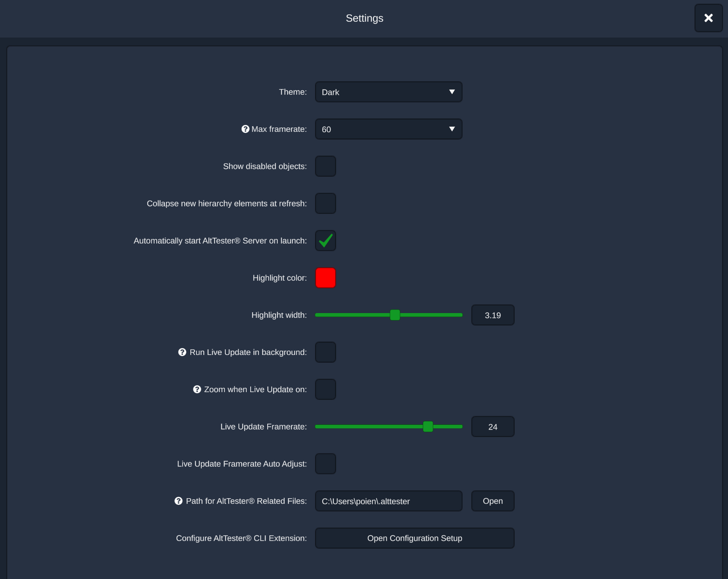Open the AltTester related files folder
This screenshot has height=579, width=728.
point(493,501)
